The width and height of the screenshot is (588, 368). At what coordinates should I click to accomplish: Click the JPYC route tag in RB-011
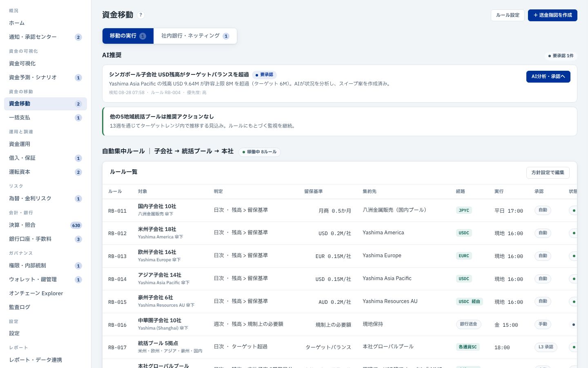pos(464,211)
